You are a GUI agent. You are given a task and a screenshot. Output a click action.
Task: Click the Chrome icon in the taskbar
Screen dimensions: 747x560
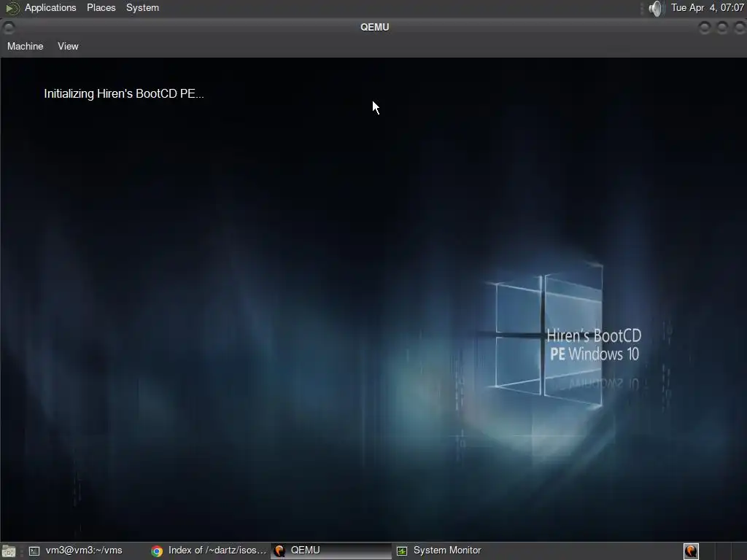tap(157, 551)
